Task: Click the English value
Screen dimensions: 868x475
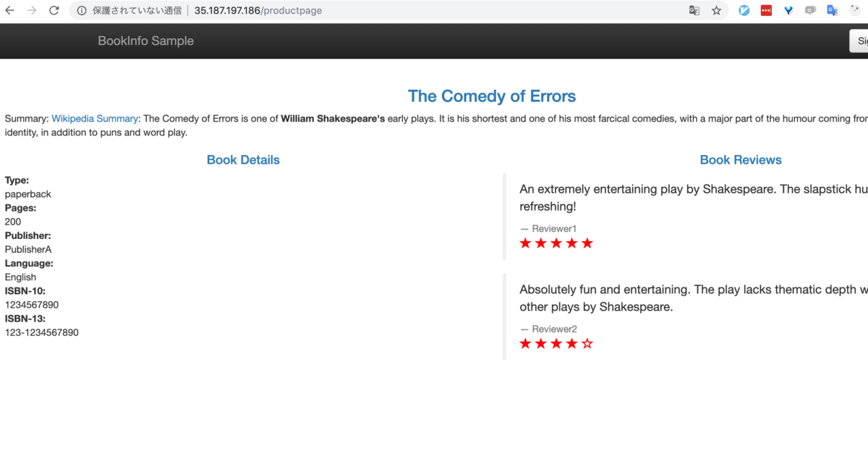Action: [x=20, y=277]
